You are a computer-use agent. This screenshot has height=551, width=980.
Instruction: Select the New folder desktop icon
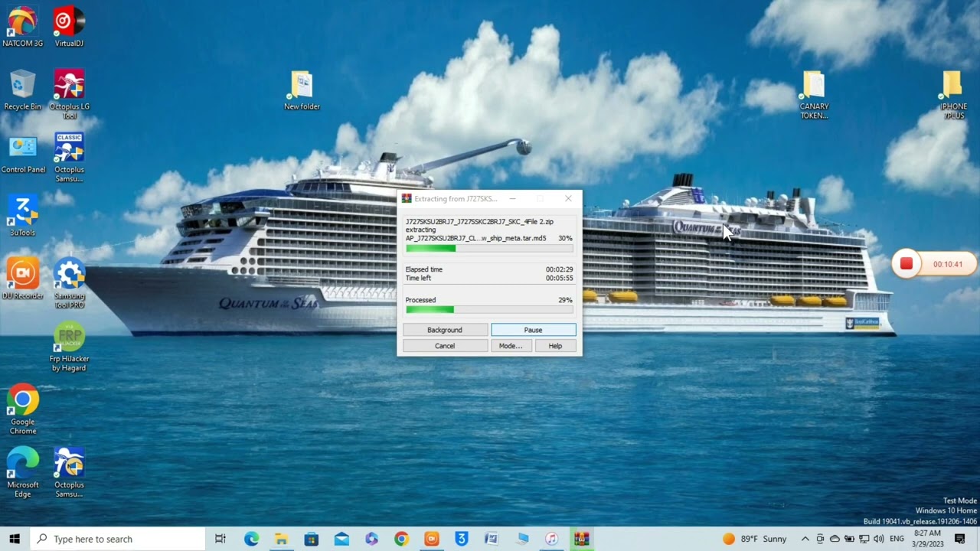[x=302, y=90]
